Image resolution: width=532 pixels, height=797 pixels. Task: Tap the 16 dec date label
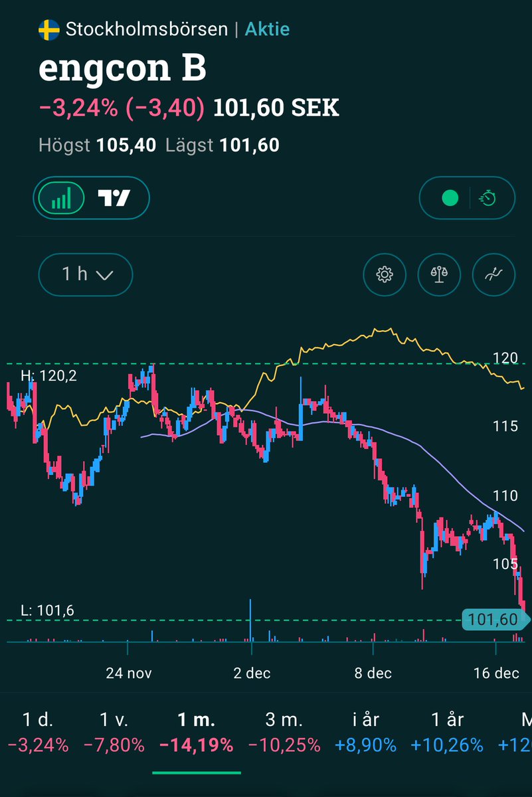(496, 673)
